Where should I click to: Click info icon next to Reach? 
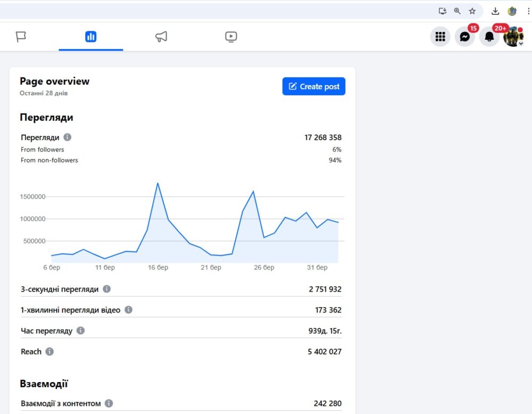pyautogui.click(x=49, y=351)
